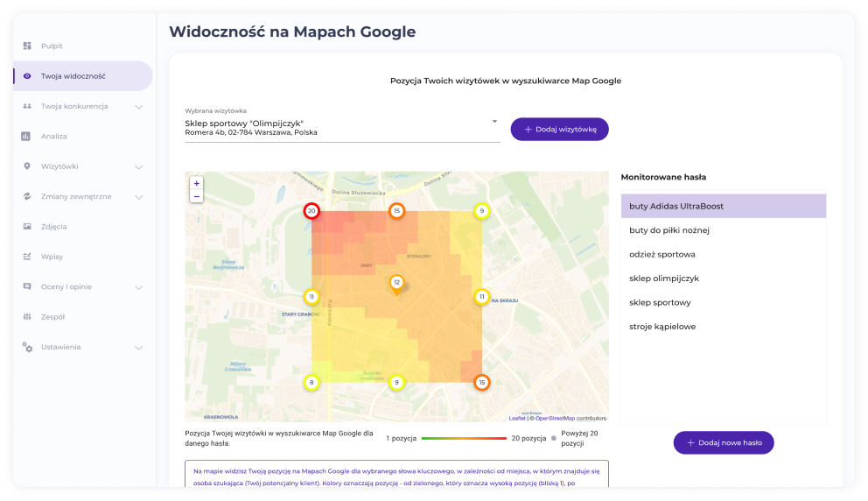Viewport: 868px width, 501px height.
Task: Zoom in the map with plus button
Action: pos(196,184)
